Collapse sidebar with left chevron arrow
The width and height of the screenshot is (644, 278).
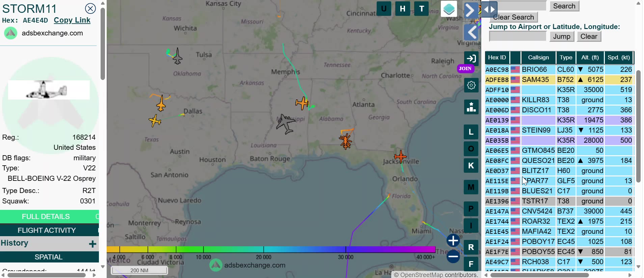(x=472, y=33)
